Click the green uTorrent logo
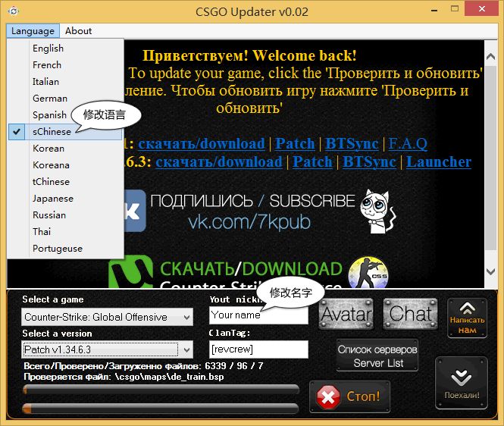 click(131, 272)
